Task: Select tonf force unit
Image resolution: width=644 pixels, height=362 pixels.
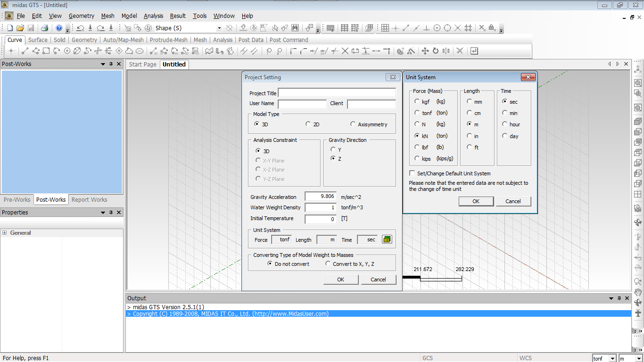Action: [x=417, y=113]
